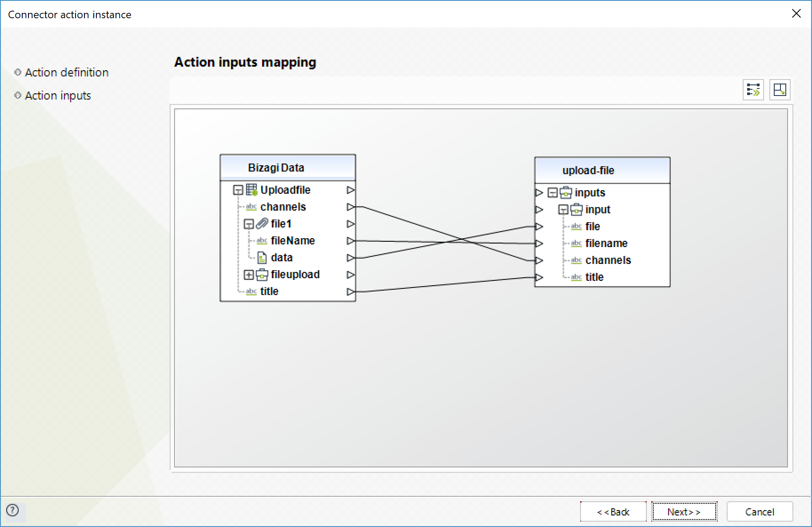Select the data attribute label
The height and width of the screenshot is (527, 812).
coord(282,258)
